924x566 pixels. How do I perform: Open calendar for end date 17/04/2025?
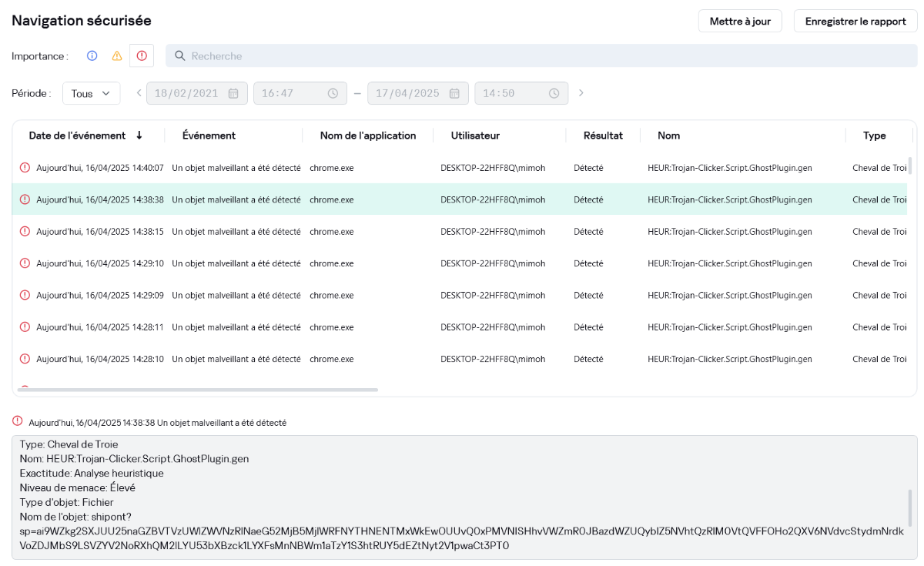[454, 93]
